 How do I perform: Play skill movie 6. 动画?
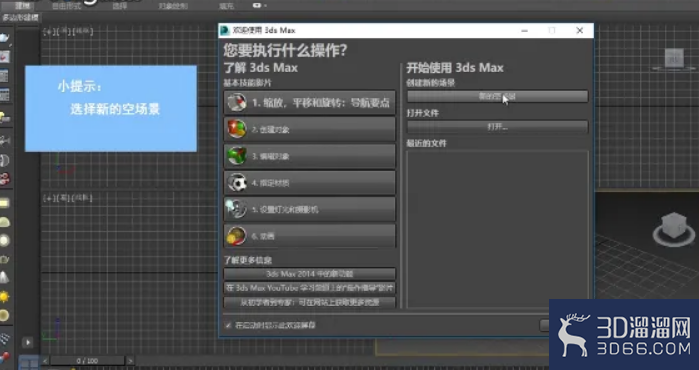click(x=310, y=236)
